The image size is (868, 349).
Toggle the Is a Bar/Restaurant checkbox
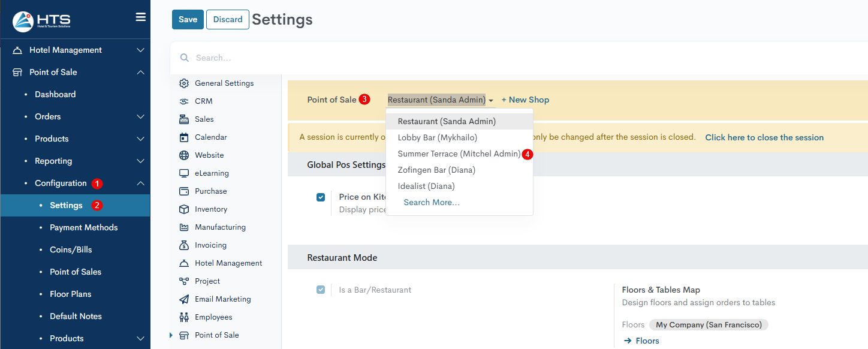(321, 290)
